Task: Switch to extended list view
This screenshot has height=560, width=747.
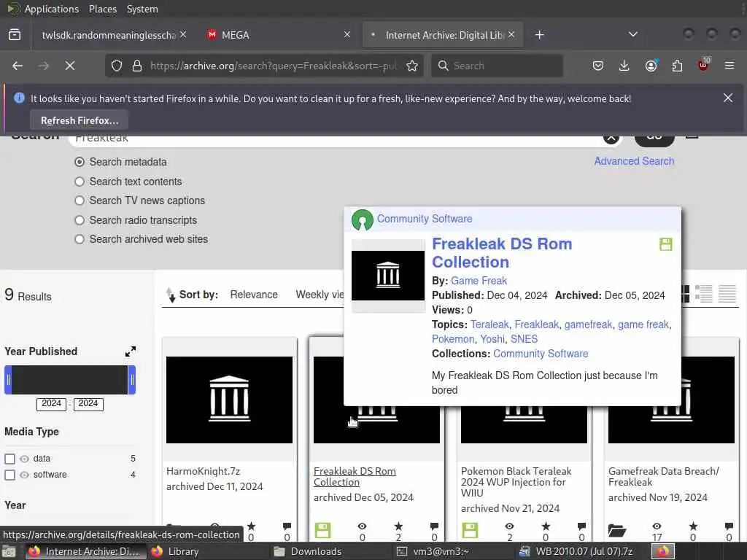Action: pyautogui.click(x=704, y=295)
